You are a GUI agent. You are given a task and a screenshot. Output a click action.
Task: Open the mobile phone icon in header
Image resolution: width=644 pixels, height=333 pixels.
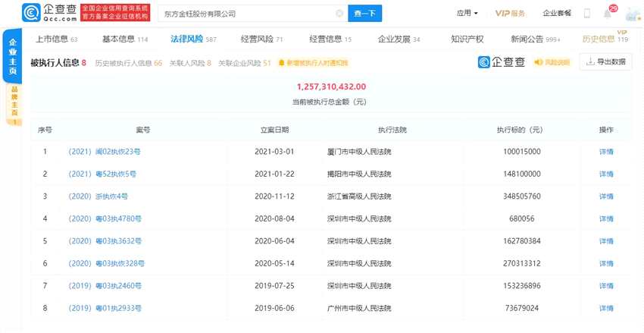pos(587,14)
